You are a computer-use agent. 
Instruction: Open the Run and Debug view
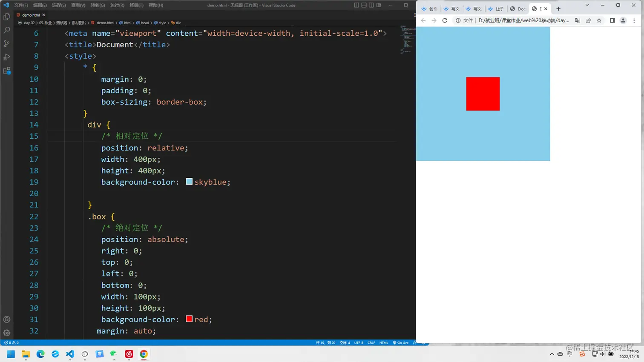6,57
